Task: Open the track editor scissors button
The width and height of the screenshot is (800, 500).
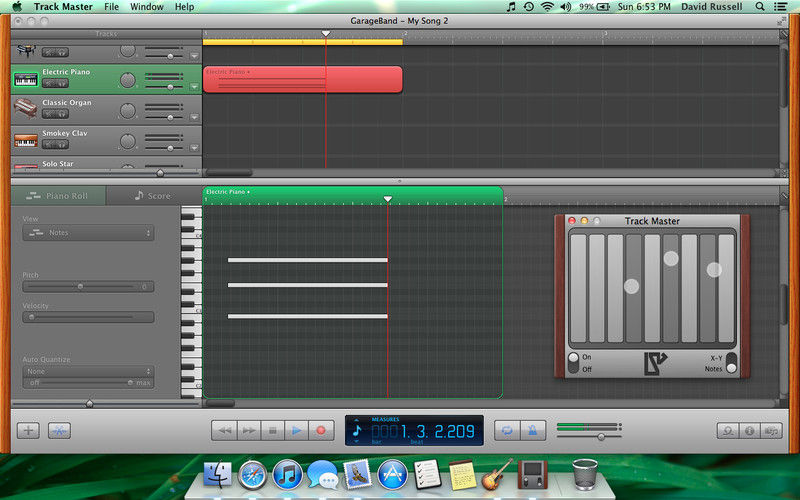Action: tap(59, 430)
